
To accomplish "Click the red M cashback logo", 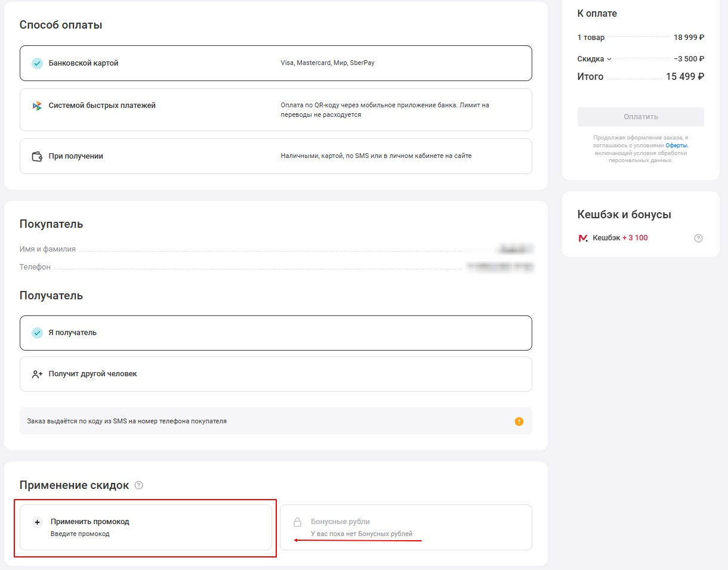I will 583,238.
